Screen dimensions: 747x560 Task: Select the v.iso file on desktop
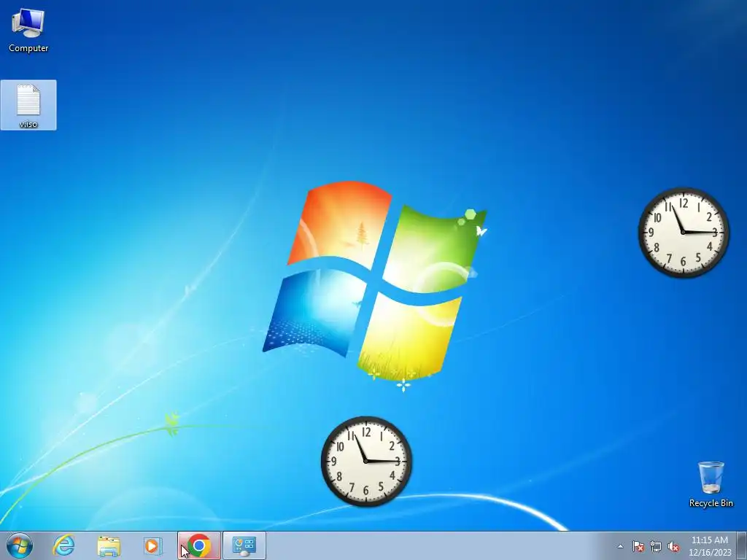click(28, 105)
